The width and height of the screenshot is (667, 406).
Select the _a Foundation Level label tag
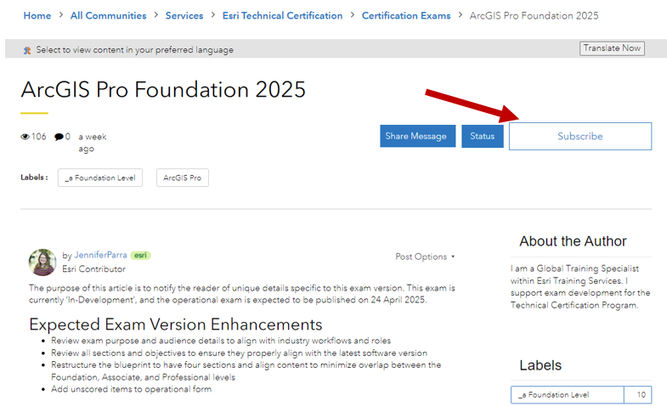coord(101,178)
